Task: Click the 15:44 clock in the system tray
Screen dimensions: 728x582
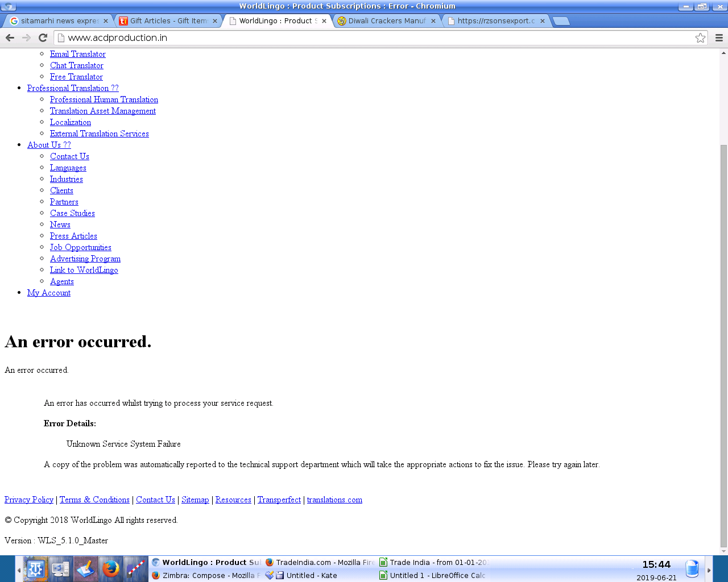Action: (656, 565)
